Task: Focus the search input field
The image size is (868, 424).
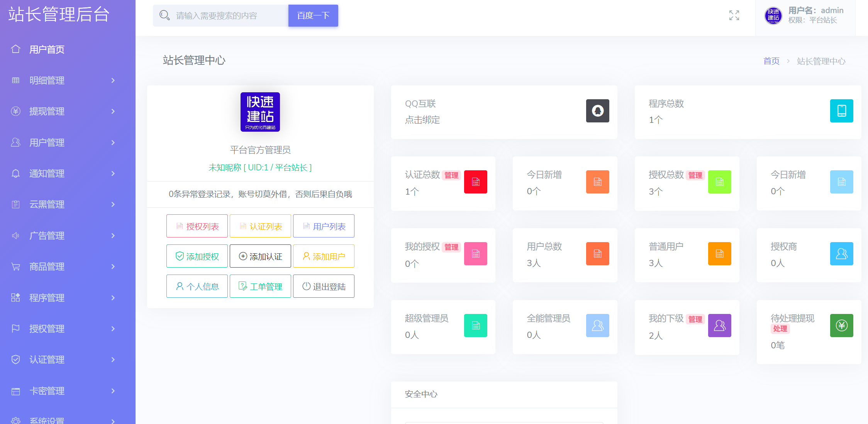Action: coord(228,16)
